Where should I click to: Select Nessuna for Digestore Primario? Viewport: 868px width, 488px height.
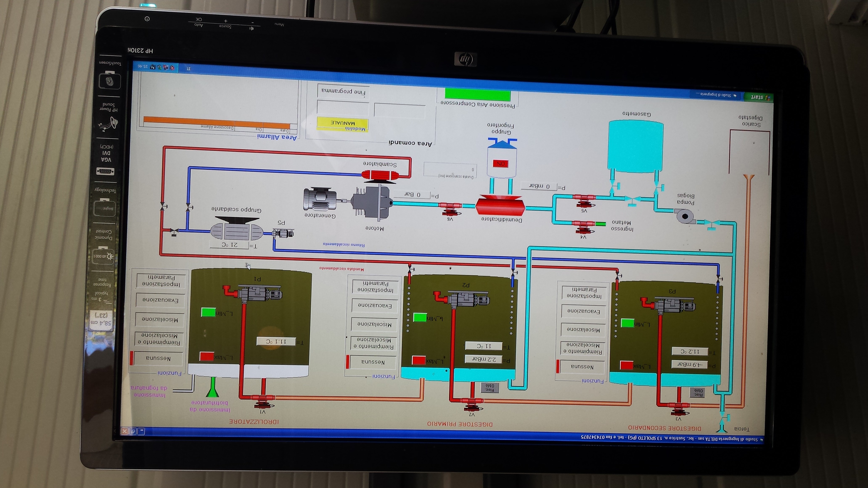(373, 362)
